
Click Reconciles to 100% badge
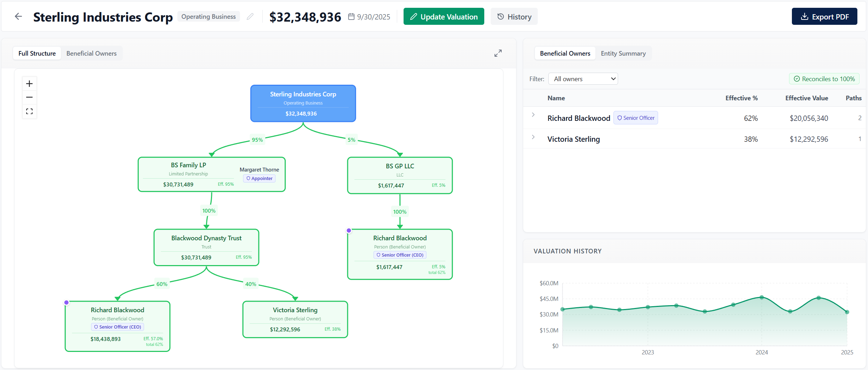(x=824, y=79)
